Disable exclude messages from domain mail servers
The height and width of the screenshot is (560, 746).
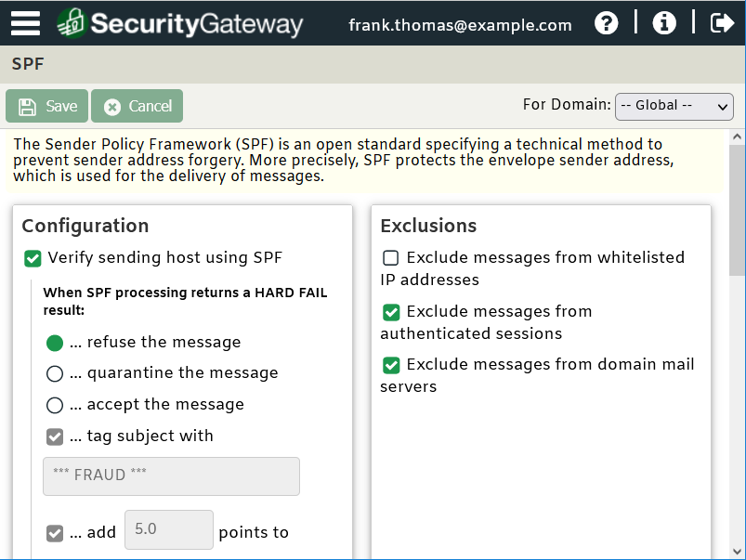pos(390,365)
